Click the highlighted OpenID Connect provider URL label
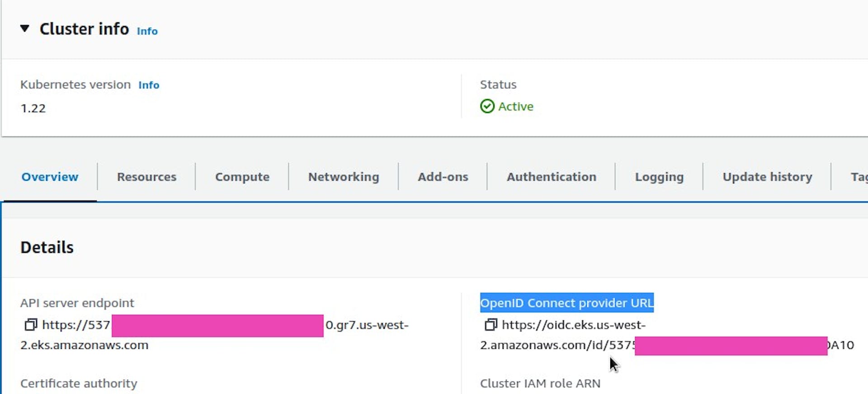The image size is (868, 394). (566, 303)
